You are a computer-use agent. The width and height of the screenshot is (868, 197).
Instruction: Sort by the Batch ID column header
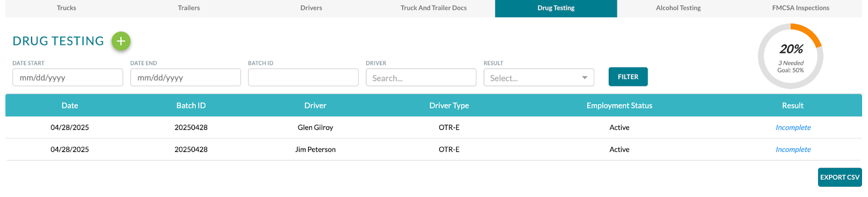click(x=191, y=106)
